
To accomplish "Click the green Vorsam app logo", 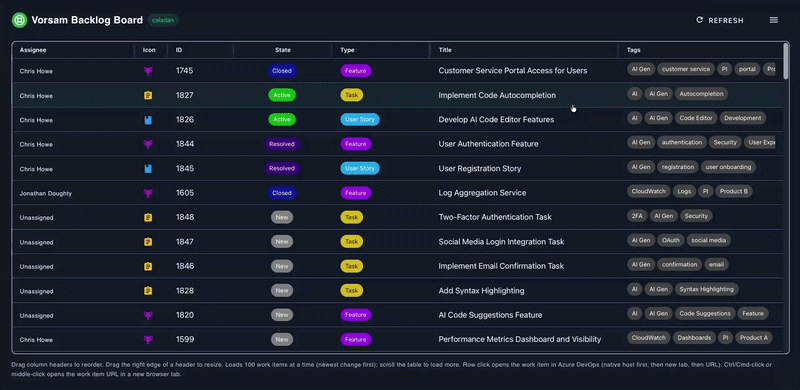I will pyautogui.click(x=19, y=20).
